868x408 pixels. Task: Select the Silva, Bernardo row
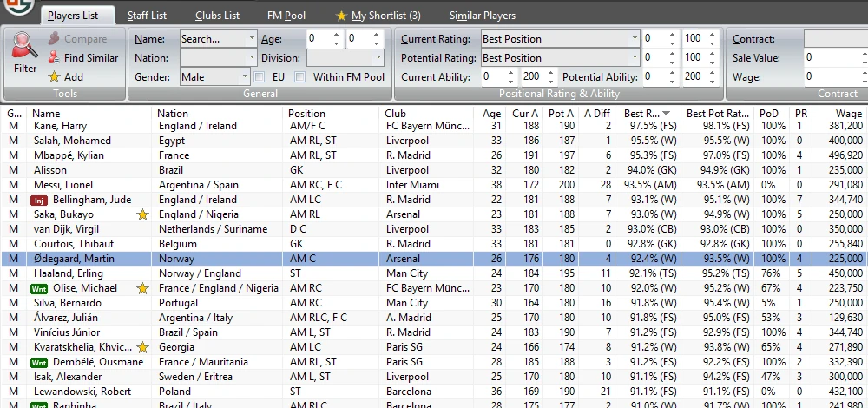click(x=434, y=303)
